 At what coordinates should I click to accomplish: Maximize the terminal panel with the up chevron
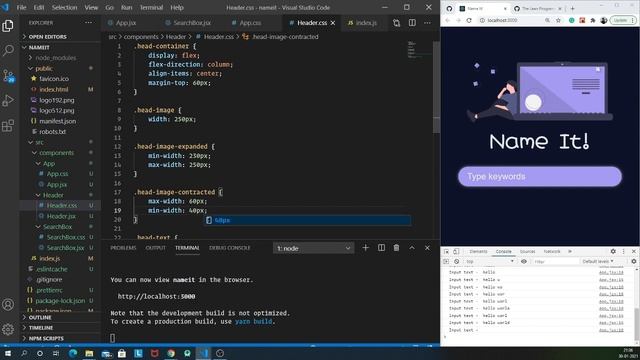point(412,248)
